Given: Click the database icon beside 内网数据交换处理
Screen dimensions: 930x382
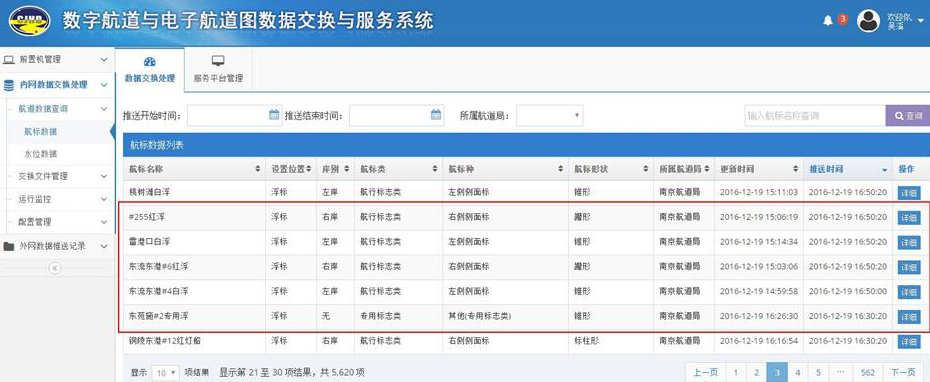Looking at the screenshot, I should pyautogui.click(x=9, y=85).
